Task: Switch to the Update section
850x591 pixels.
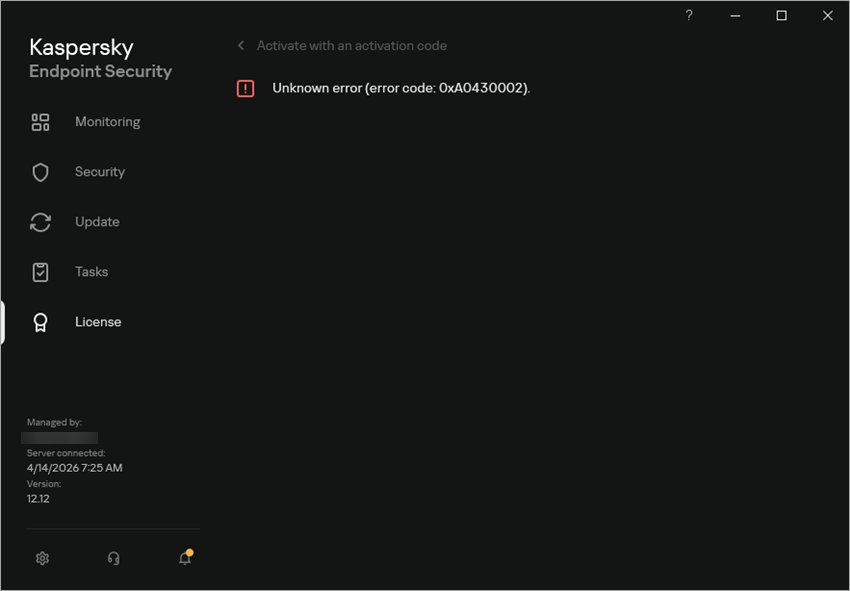Action: 97,222
